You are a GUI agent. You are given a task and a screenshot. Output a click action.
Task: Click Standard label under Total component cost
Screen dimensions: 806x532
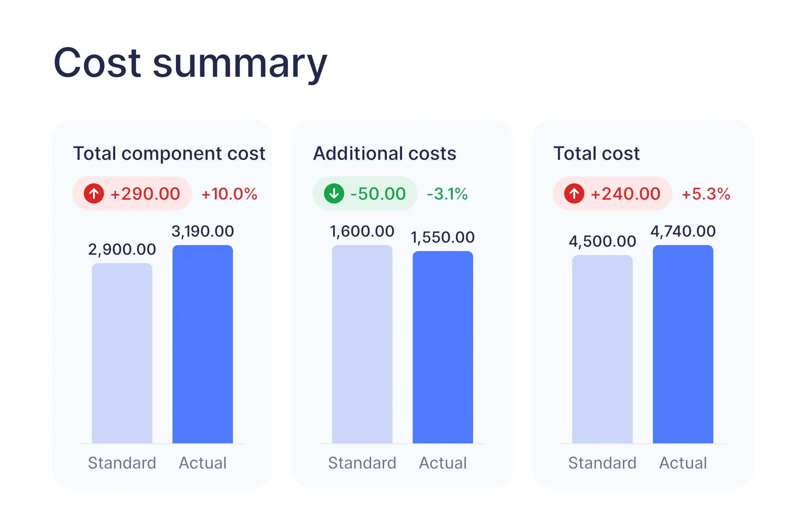122,463
